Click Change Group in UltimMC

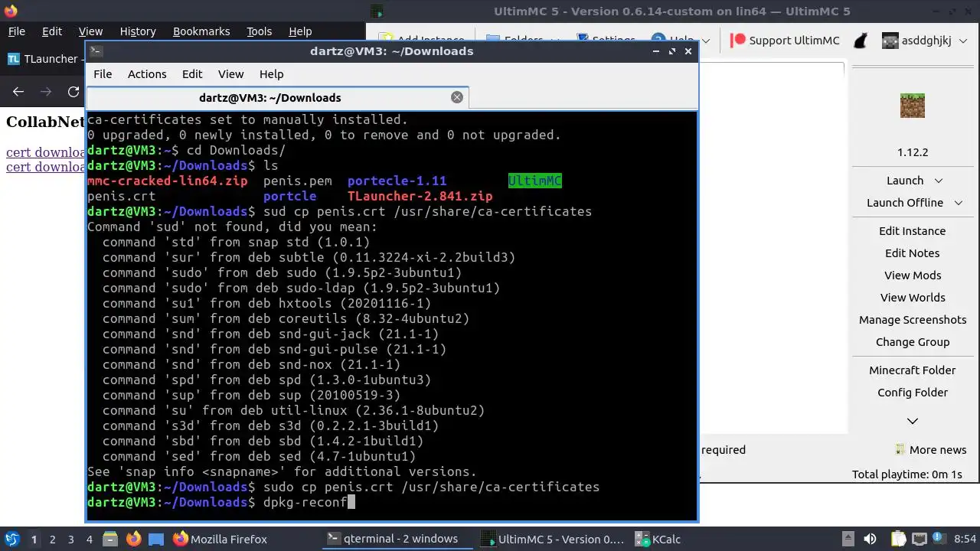pyautogui.click(x=913, y=342)
